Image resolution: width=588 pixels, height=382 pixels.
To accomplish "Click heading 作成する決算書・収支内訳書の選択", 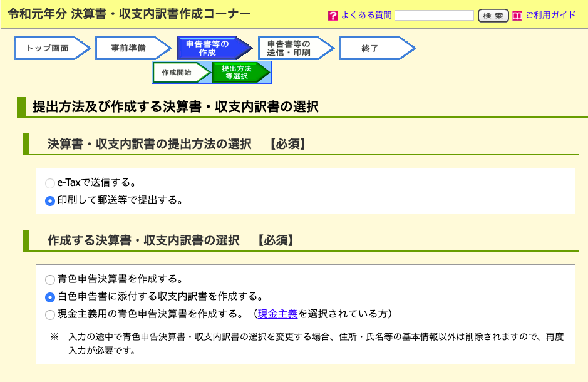I will point(143,240).
